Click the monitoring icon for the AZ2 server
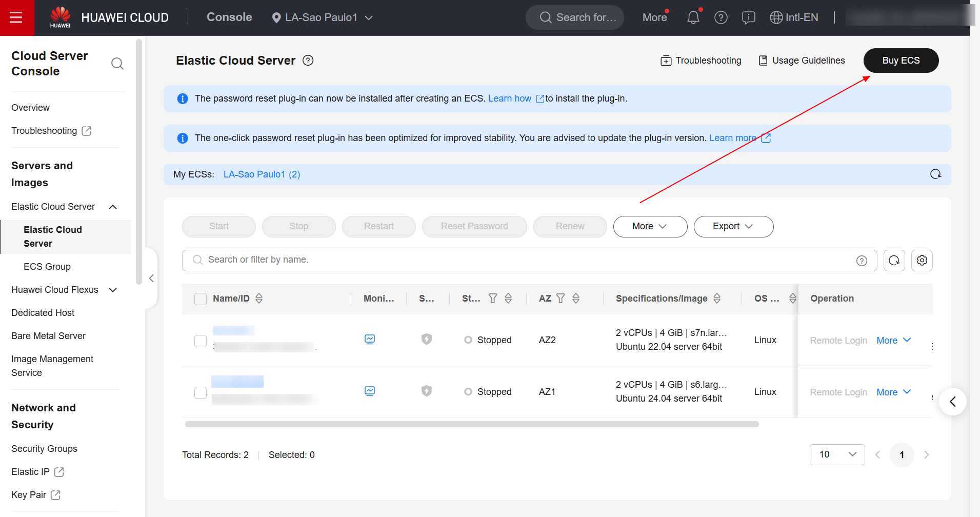This screenshot has height=517, width=980. pyautogui.click(x=369, y=339)
